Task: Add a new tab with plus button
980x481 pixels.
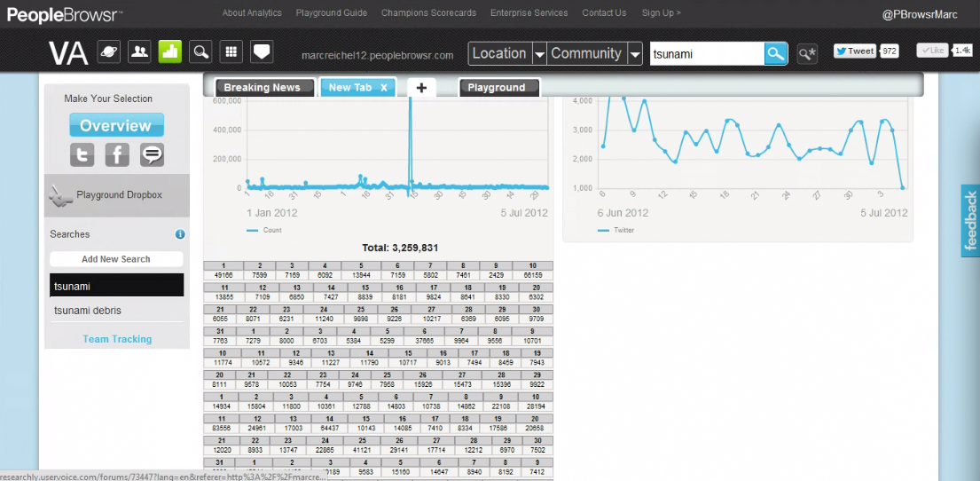Action: click(x=421, y=88)
